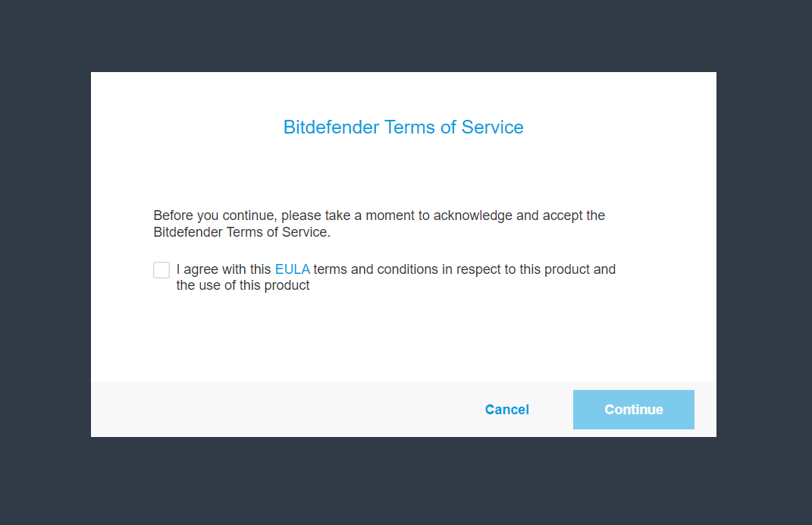The image size is (812, 525).
Task: Click the word 'Bitdefender' in the blue title
Action: coord(331,127)
